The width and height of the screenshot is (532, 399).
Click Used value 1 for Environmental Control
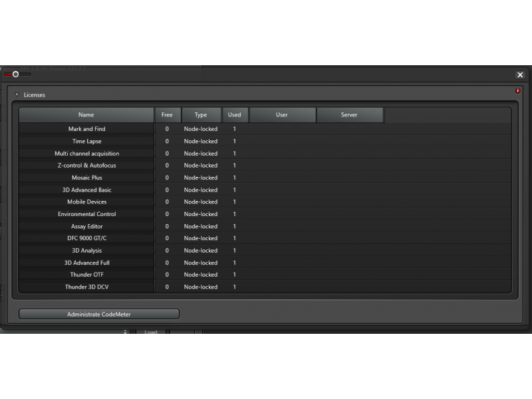(235, 214)
